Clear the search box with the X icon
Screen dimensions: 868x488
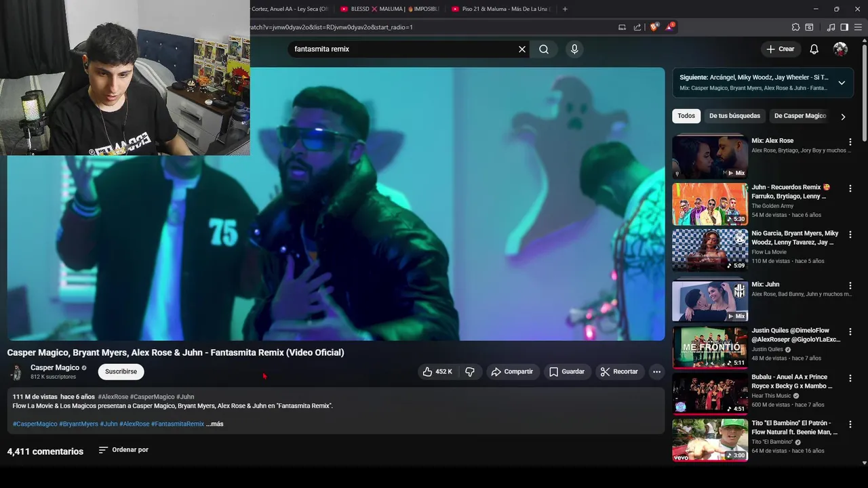(522, 49)
